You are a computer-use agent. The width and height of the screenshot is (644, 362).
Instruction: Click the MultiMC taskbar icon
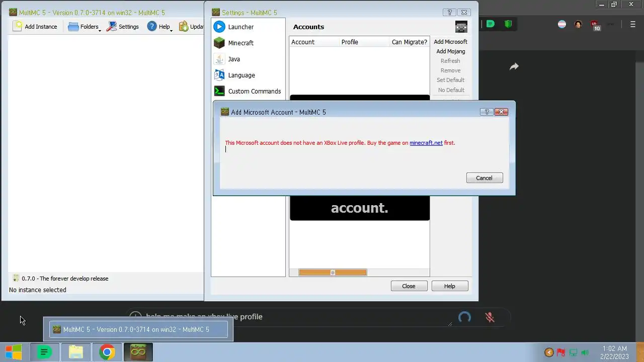[x=138, y=352]
